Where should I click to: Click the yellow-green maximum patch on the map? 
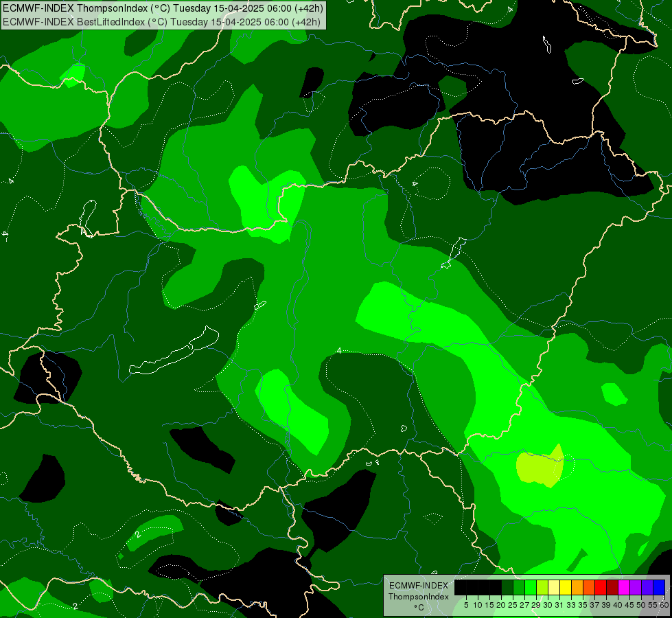[x=540, y=467]
